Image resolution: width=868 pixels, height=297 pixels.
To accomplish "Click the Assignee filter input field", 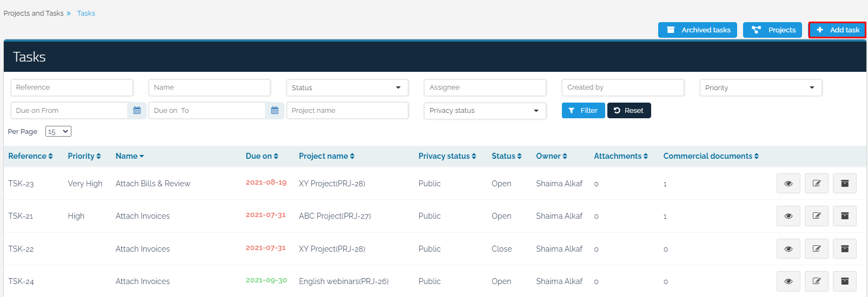I will (485, 87).
